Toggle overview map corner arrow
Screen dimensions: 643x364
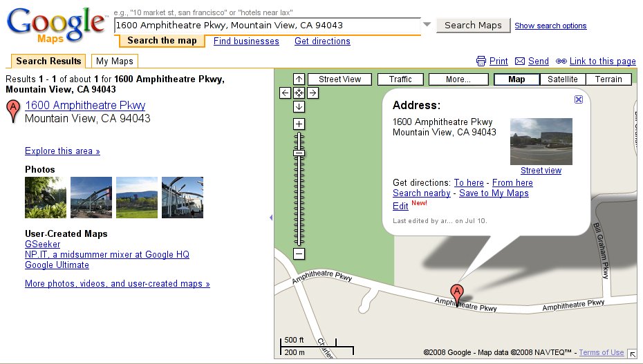632,354
